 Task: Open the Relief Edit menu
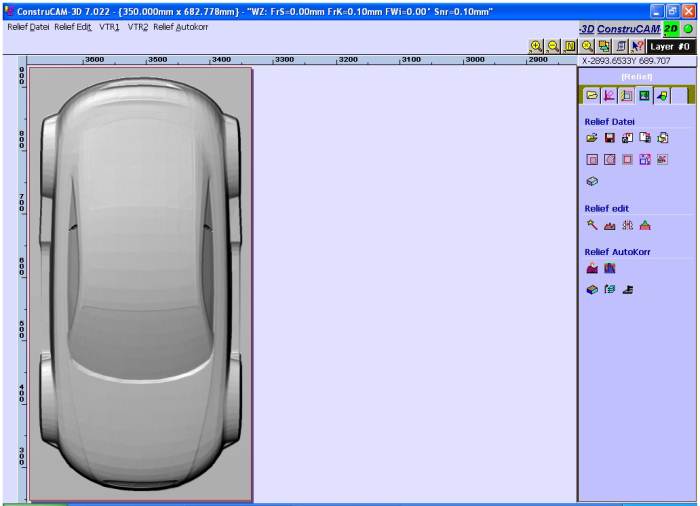tap(73, 26)
